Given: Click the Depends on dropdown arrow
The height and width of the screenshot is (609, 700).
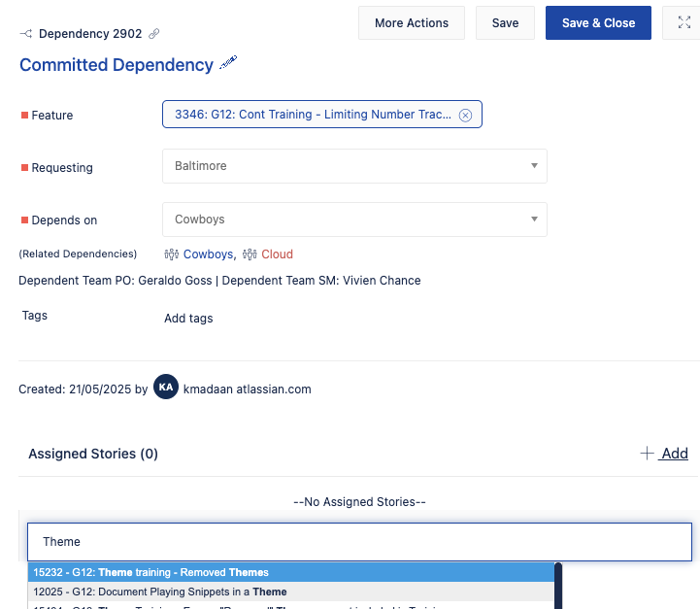Looking at the screenshot, I should [534, 219].
